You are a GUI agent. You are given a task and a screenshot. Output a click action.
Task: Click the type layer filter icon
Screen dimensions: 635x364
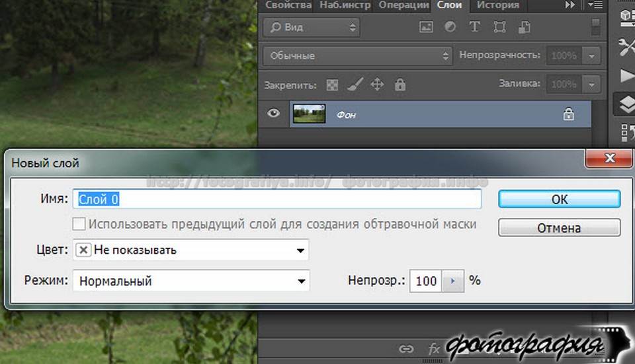[x=474, y=27]
